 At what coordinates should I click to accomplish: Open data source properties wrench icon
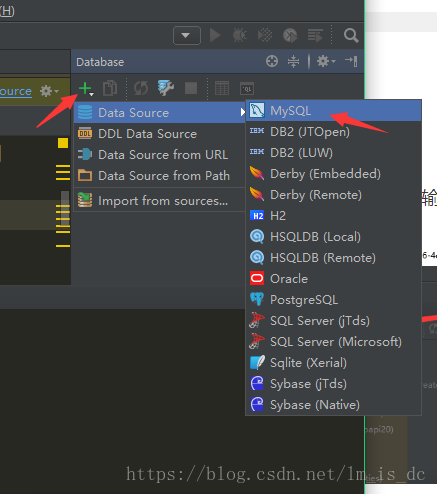tap(166, 88)
